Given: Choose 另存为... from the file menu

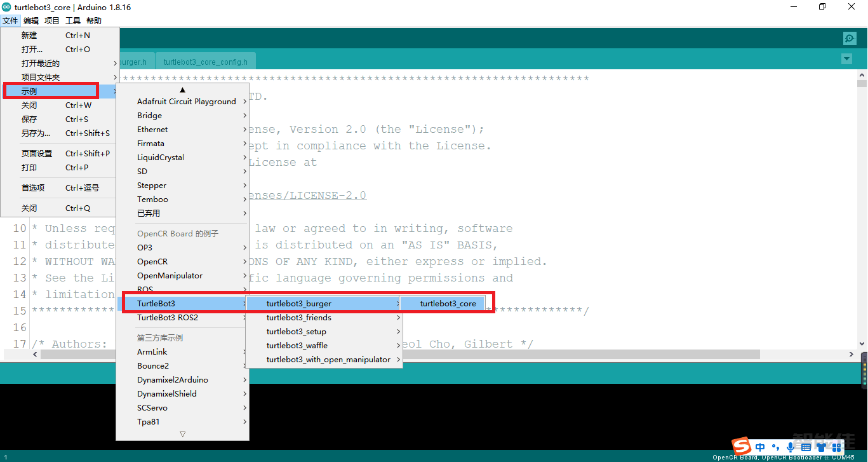Looking at the screenshot, I should (x=36, y=133).
